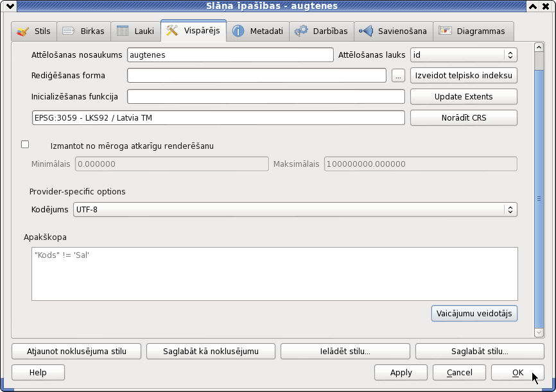Image resolution: width=556 pixels, height=392 pixels.
Task: Click the Maksimālais scale field
Action: pyautogui.click(x=421, y=164)
